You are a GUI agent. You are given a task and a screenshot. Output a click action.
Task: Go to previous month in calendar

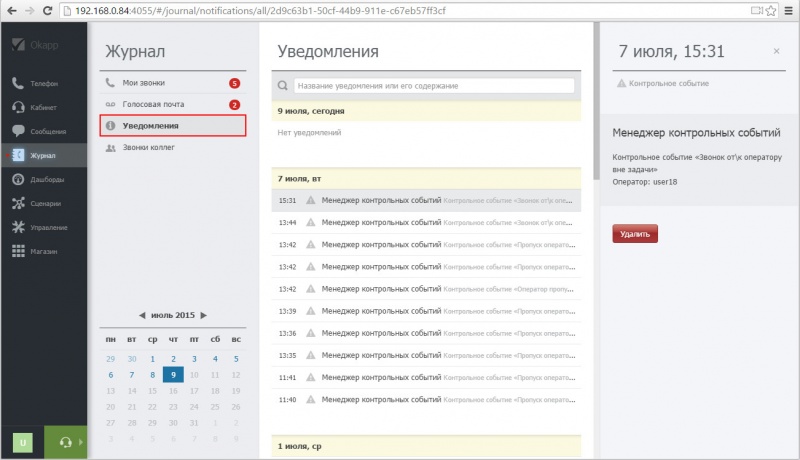pyautogui.click(x=142, y=315)
